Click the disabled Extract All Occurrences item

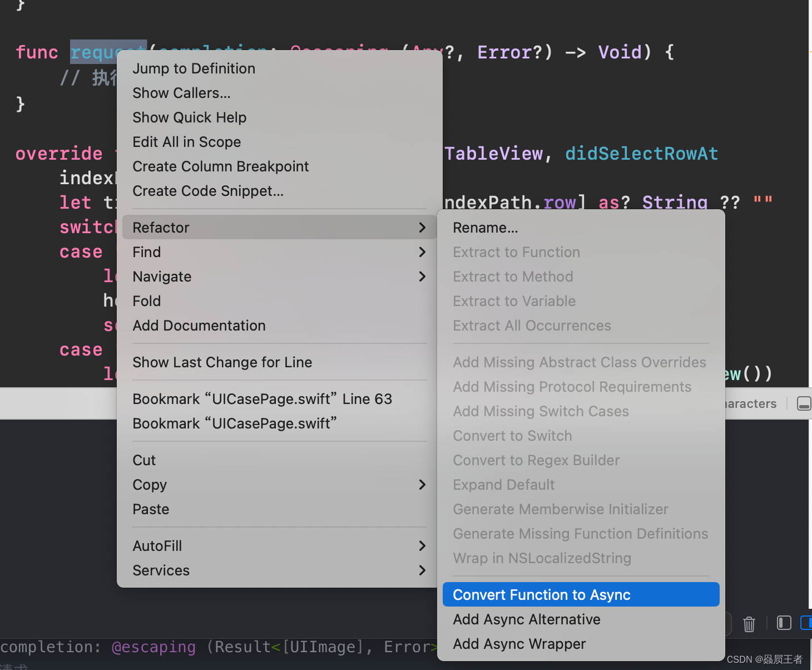581,326
